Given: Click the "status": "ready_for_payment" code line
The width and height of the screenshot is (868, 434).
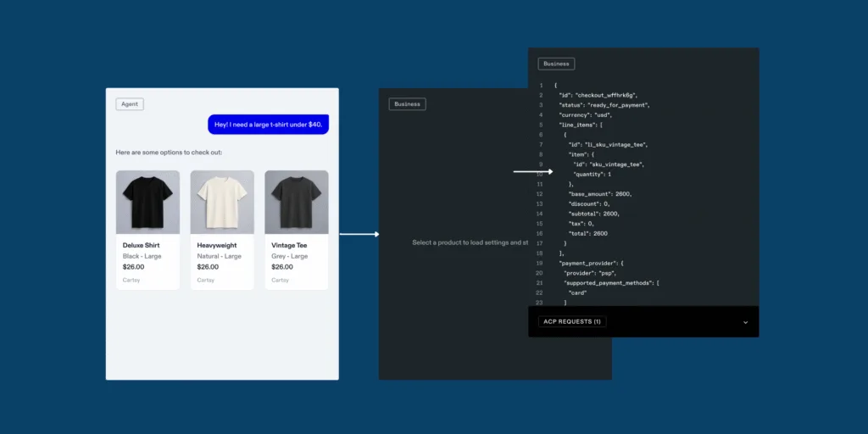Looking at the screenshot, I should click(604, 105).
